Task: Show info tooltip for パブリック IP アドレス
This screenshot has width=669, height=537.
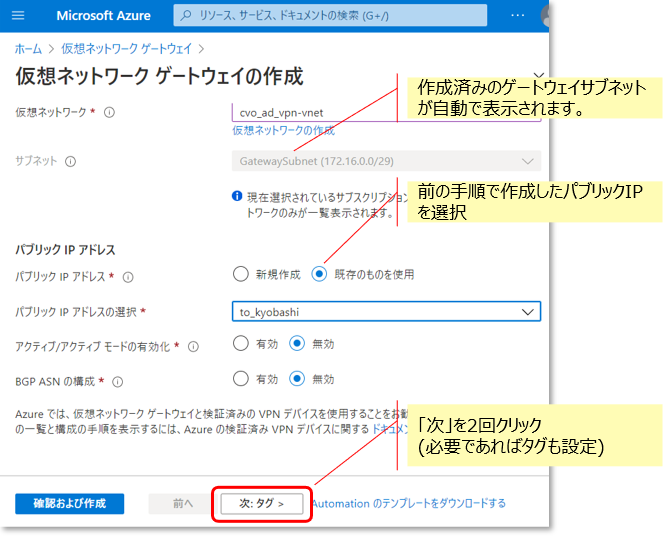Action: [128, 278]
